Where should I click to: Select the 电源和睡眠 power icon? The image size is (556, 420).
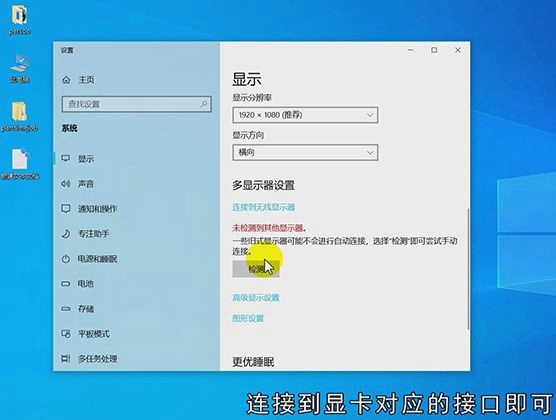coord(66,259)
